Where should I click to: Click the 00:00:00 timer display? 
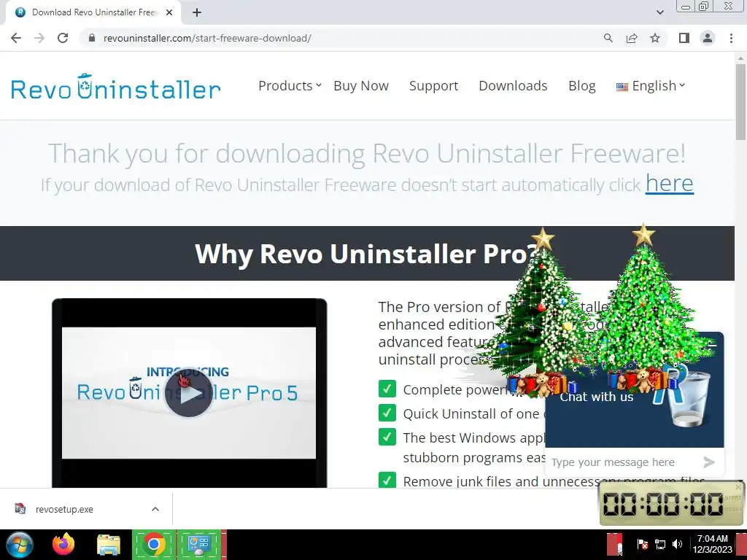(x=663, y=504)
